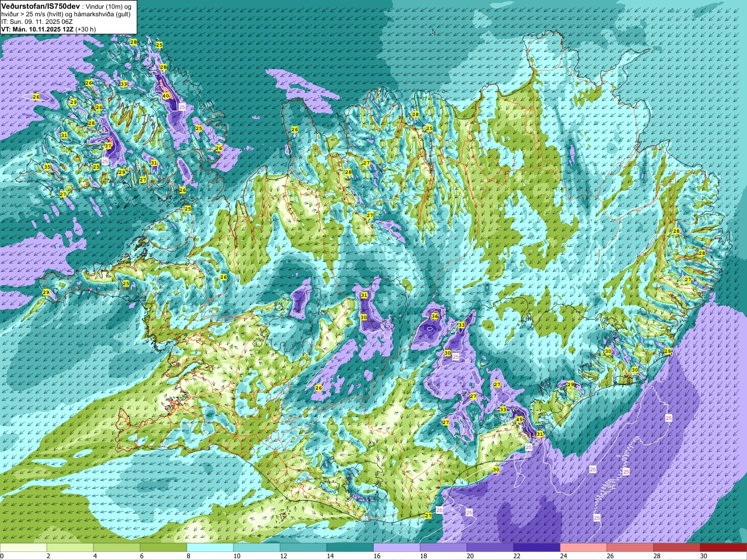Click the white 25 contour label beside the 40 marker
The height and width of the screenshot is (560, 747).
pyautogui.click(x=182, y=107)
